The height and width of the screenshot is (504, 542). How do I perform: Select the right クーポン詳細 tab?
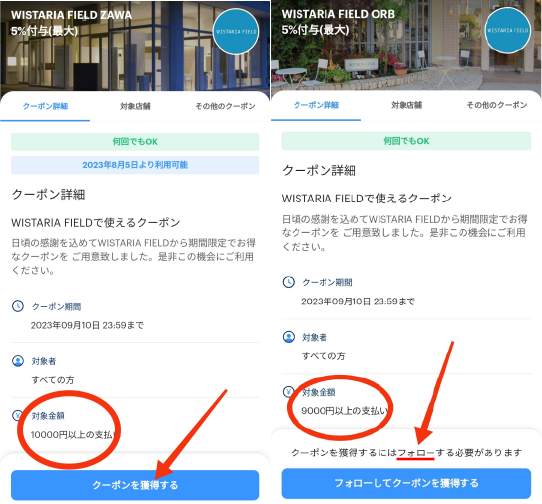point(316,105)
